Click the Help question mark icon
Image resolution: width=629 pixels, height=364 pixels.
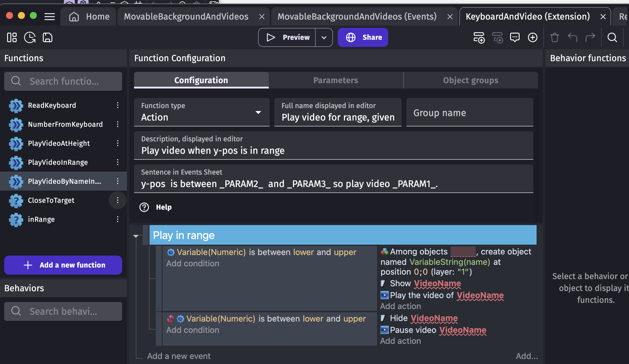point(144,207)
